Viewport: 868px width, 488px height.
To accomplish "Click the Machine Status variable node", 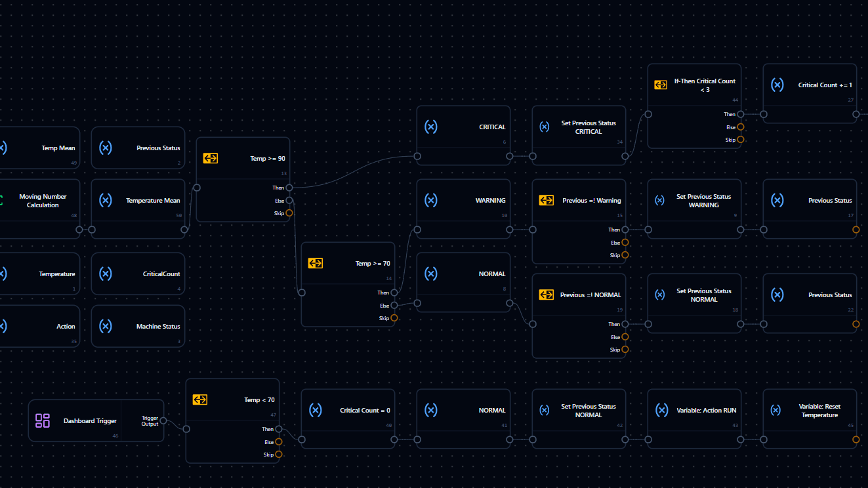I will 138,326.
